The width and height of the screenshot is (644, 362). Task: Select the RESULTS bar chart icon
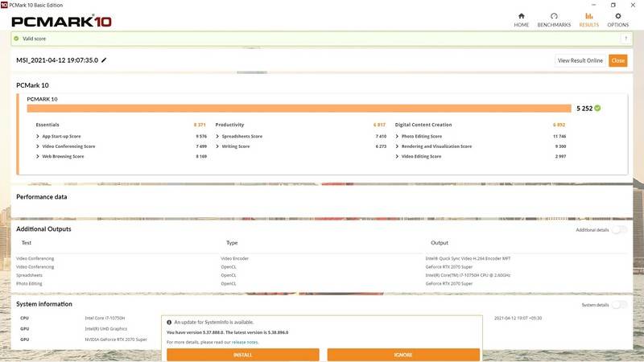pos(588,16)
